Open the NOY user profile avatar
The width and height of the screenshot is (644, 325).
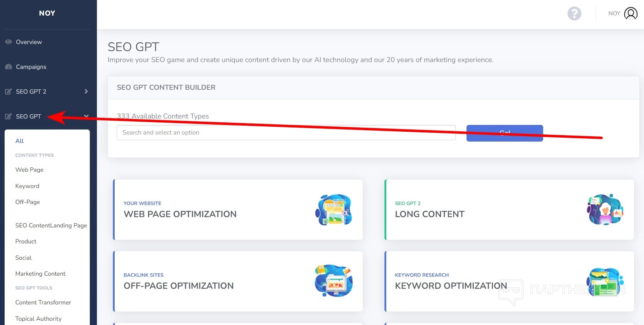click(631, 13)
